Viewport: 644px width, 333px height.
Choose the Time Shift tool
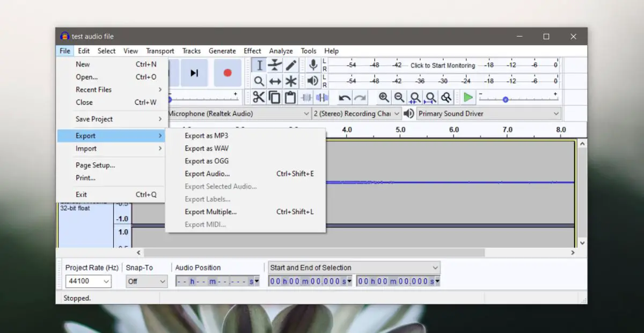pyautogui.click(x=275, y=81)
